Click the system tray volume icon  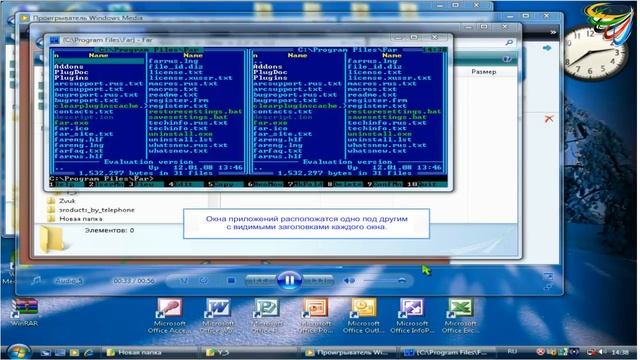click(x=603, y=352)
